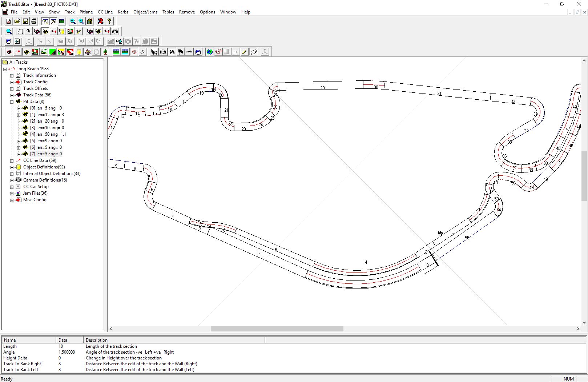
Task: Toggle the grid display button
Action: click(227, 52)
